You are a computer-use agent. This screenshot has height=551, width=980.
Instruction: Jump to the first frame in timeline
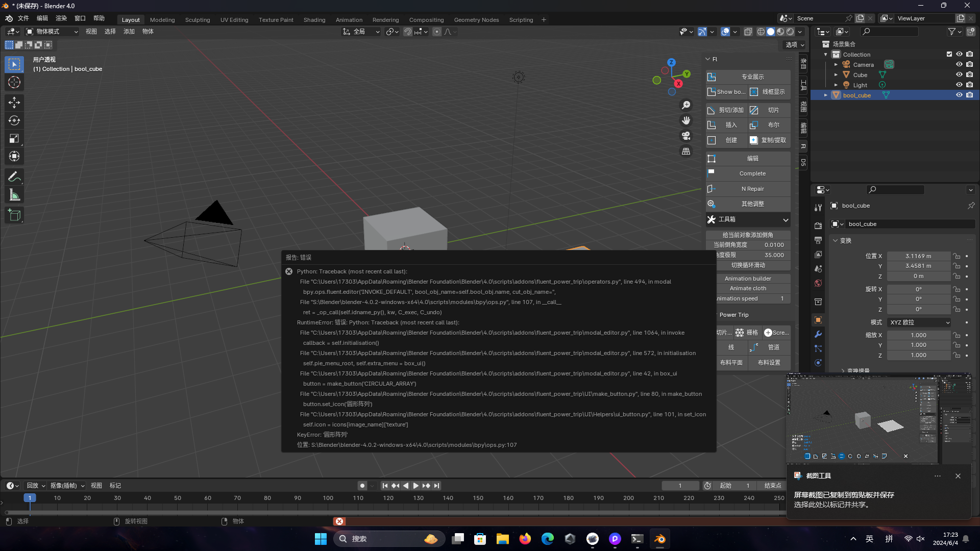click(x=385, y=486)
